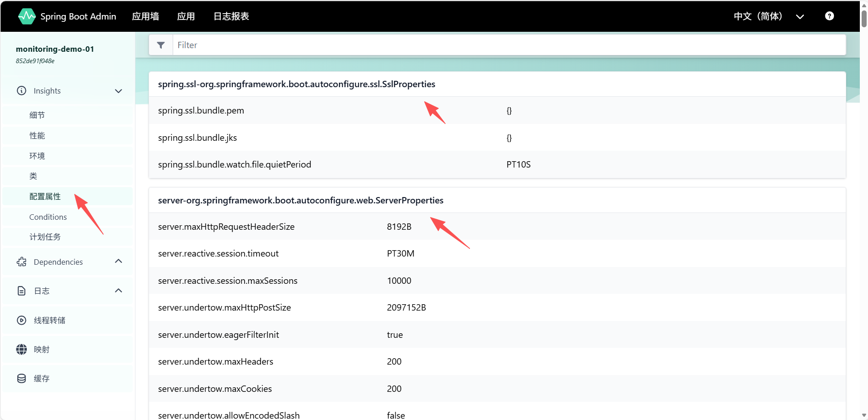Screen dimensions: 868x420
Task: Focus the Filter input field
Action: point(509,45)
